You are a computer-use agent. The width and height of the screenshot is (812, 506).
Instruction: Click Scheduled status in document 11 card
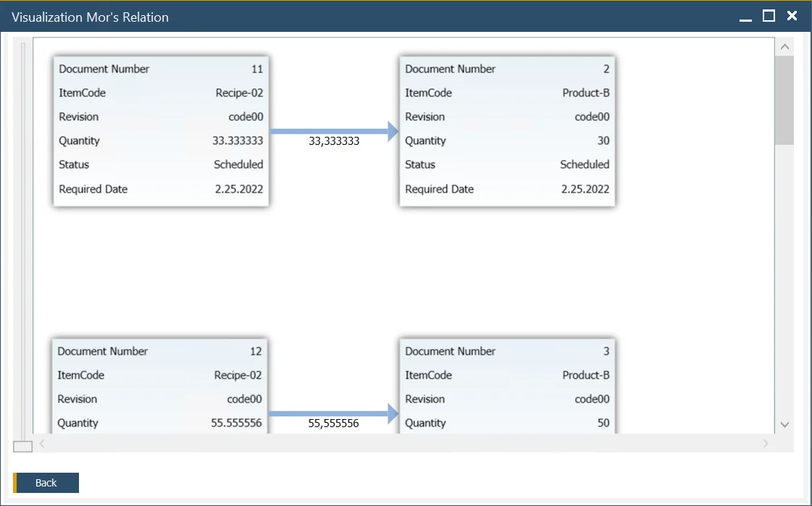pyautogui.click(x=238, y=164)
